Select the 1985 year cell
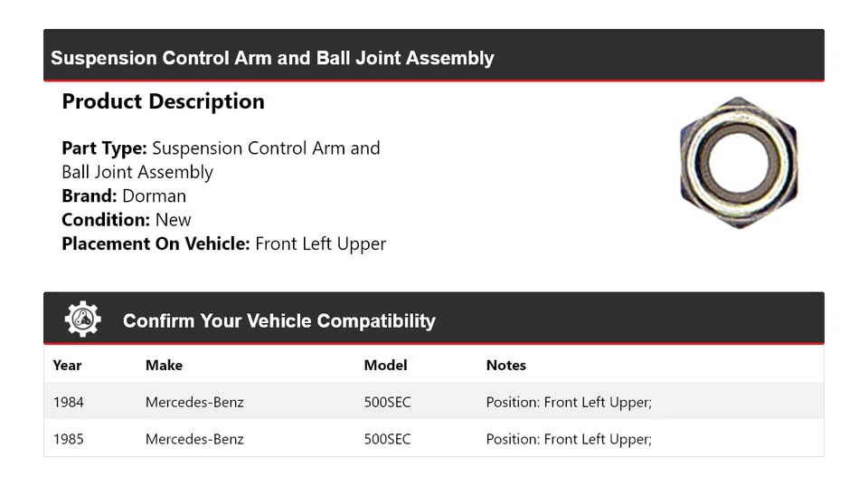 68,439
